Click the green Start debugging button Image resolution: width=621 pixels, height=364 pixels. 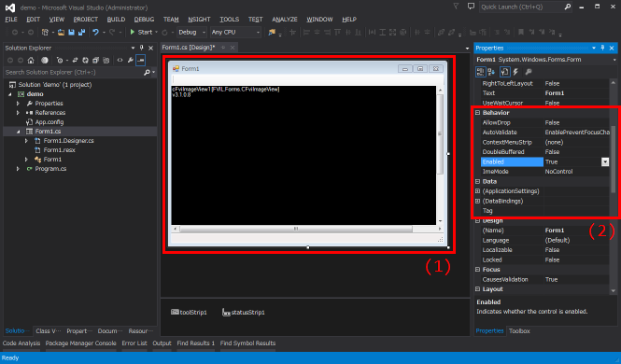click(x=141, y=32)
